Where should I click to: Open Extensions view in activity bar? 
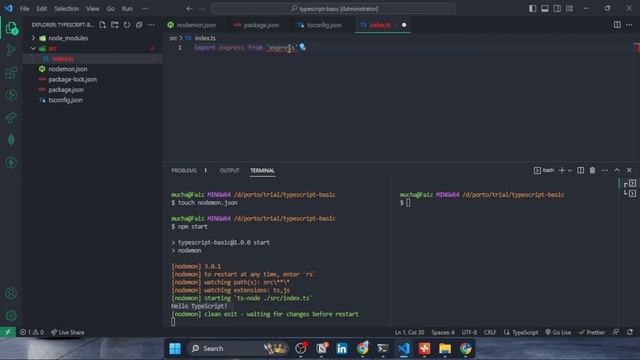[x=11, y=73]
